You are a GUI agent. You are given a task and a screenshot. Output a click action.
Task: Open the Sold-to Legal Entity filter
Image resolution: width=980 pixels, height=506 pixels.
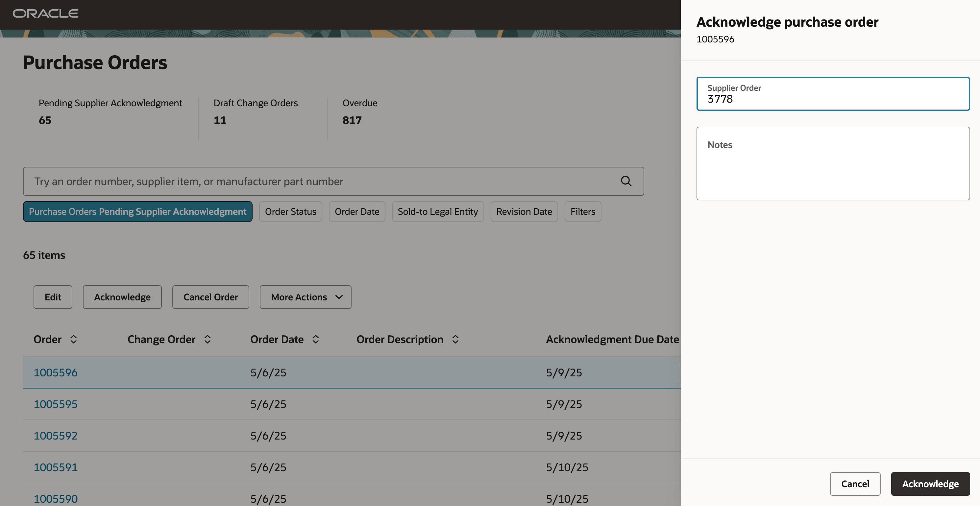pyautogui.click(x=437, y=211)
